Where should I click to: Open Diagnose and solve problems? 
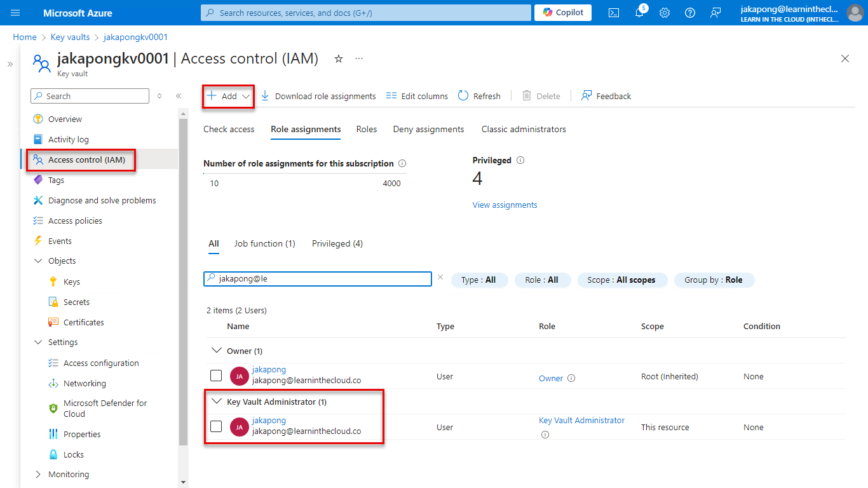(102, 200)
